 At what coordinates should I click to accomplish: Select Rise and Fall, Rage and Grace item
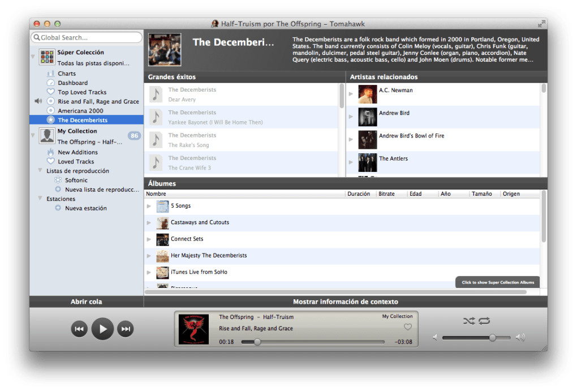(98, 101)
